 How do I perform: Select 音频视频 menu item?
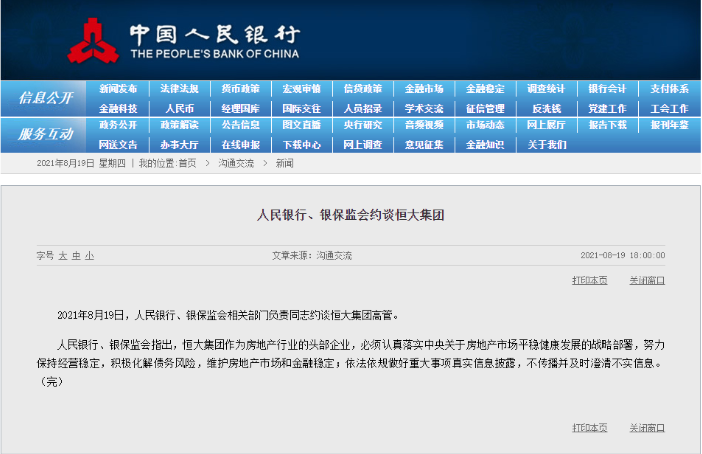click(x=424, y=125)
